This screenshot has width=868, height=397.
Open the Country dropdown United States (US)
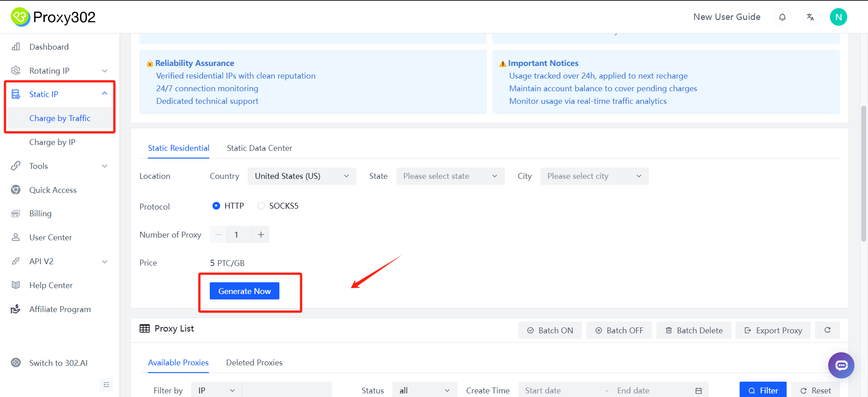coord(302,176)
